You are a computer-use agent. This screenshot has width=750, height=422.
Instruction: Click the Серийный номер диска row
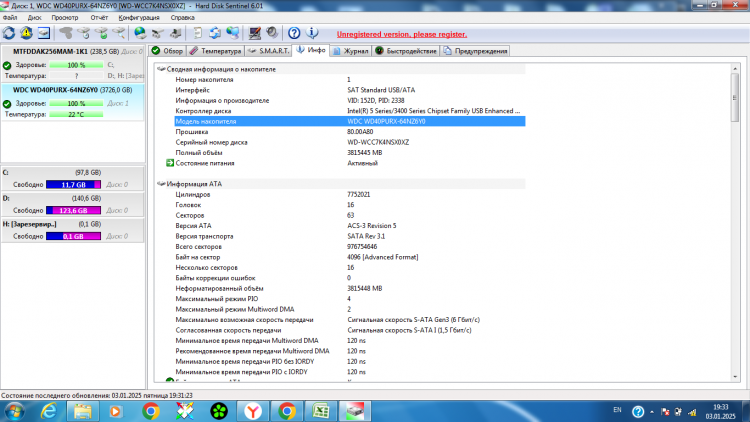coord(350,143)
